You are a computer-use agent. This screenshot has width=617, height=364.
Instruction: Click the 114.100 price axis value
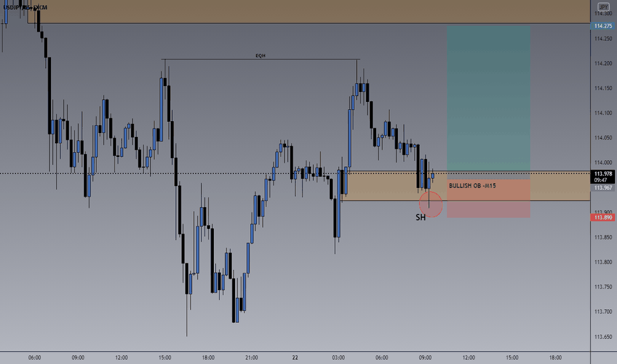603,113
